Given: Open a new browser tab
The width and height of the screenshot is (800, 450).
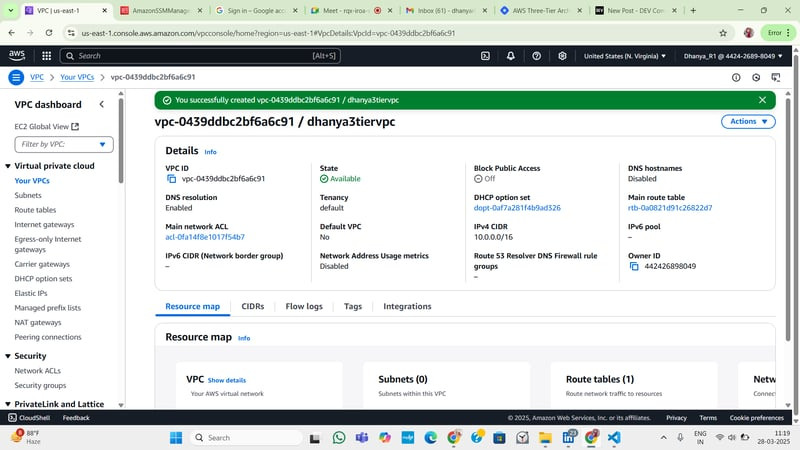Looking at the screenshot, I should point(693,10).
